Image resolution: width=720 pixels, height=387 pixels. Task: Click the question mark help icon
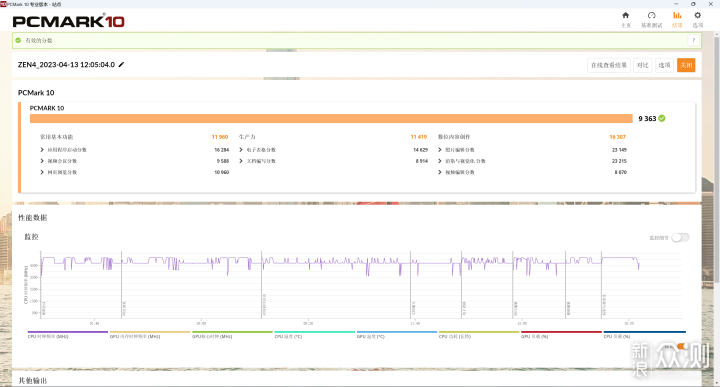[693, 40]
